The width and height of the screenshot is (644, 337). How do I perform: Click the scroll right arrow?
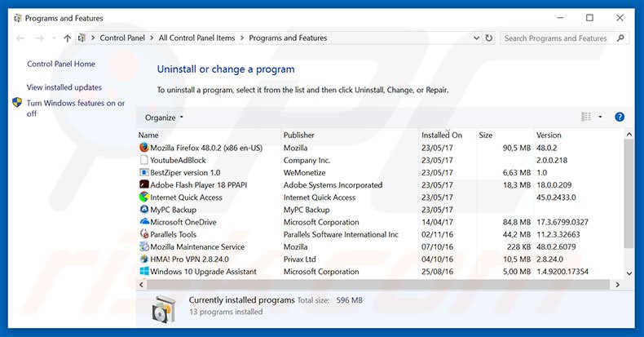pyautogui.click(x=617, y=285)
